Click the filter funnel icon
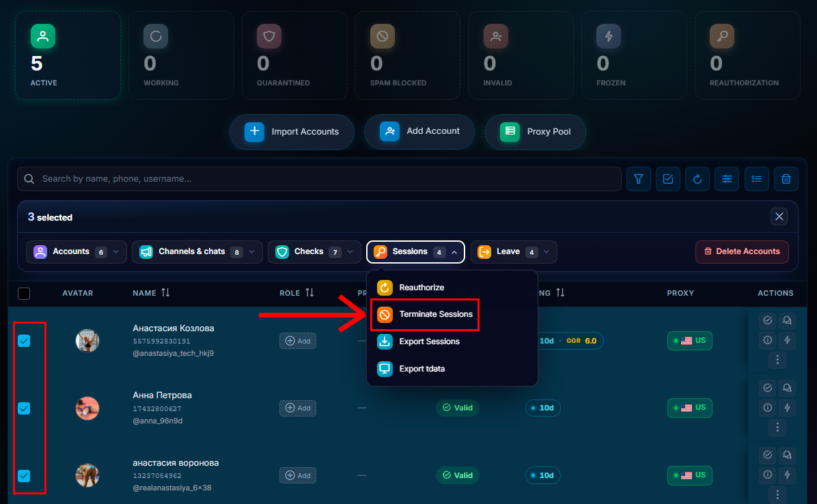 coord(638,179)
